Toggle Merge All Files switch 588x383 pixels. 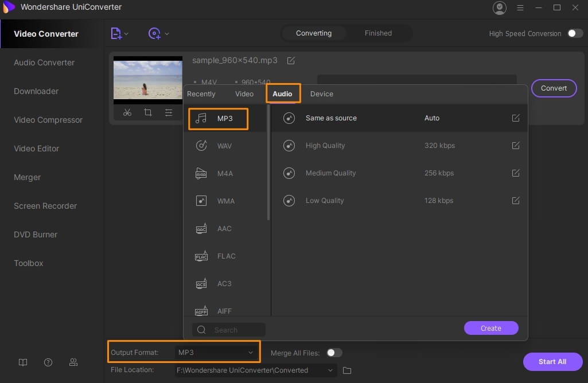coord(334,353)
